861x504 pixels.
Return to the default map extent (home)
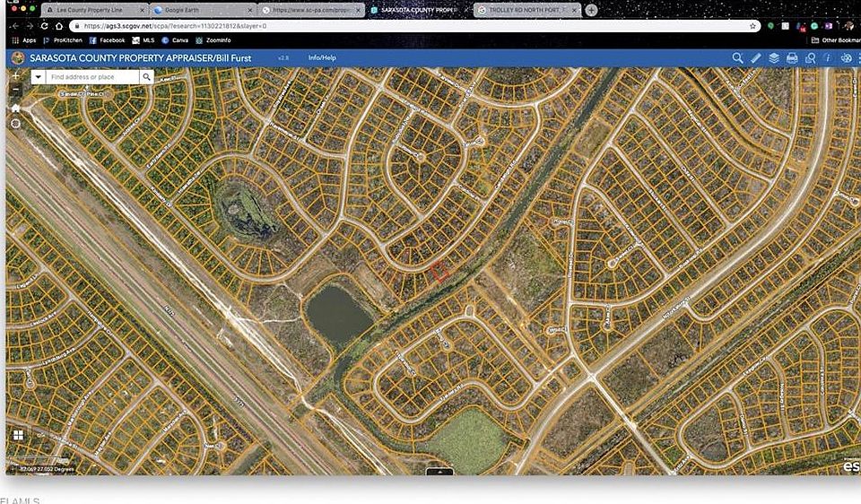(15, 108)
